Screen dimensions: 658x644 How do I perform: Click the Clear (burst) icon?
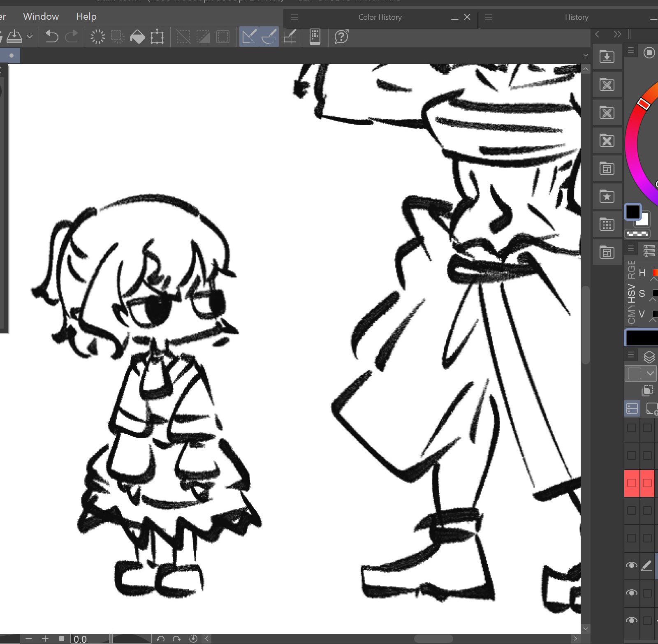tap(97, 37)
